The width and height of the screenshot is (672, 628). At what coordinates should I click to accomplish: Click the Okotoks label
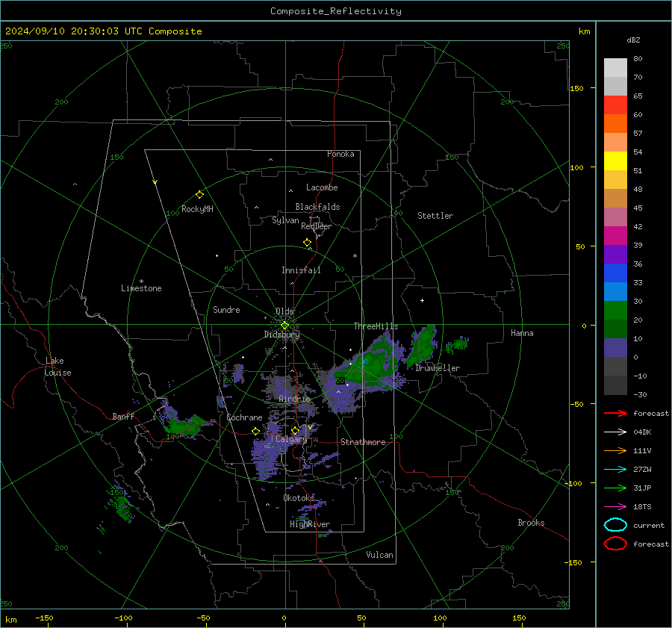point(299,498)
